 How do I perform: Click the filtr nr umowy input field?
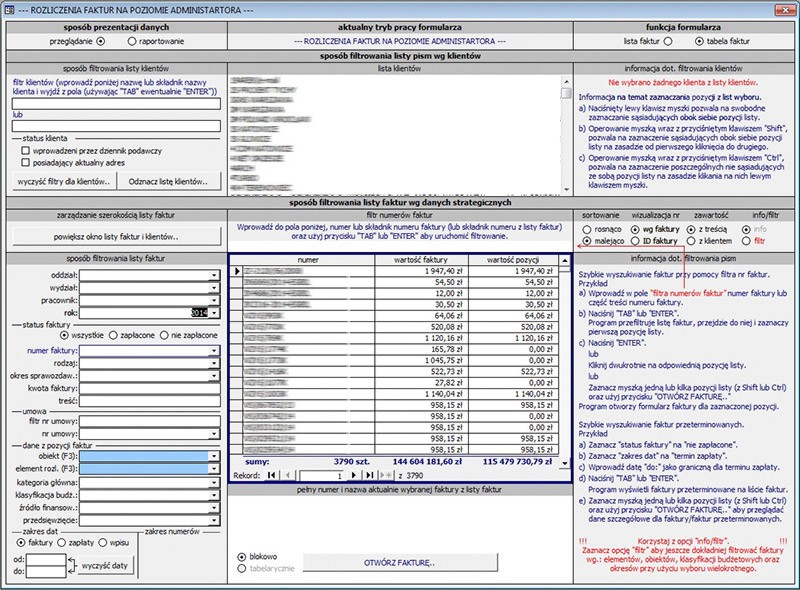(149, 422)
